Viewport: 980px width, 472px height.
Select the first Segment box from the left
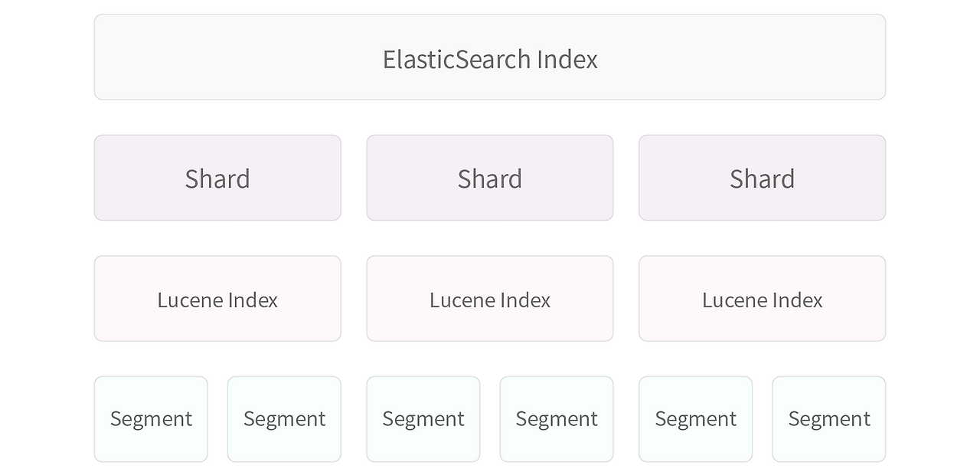pyautogui.click(x=151, y=418)
